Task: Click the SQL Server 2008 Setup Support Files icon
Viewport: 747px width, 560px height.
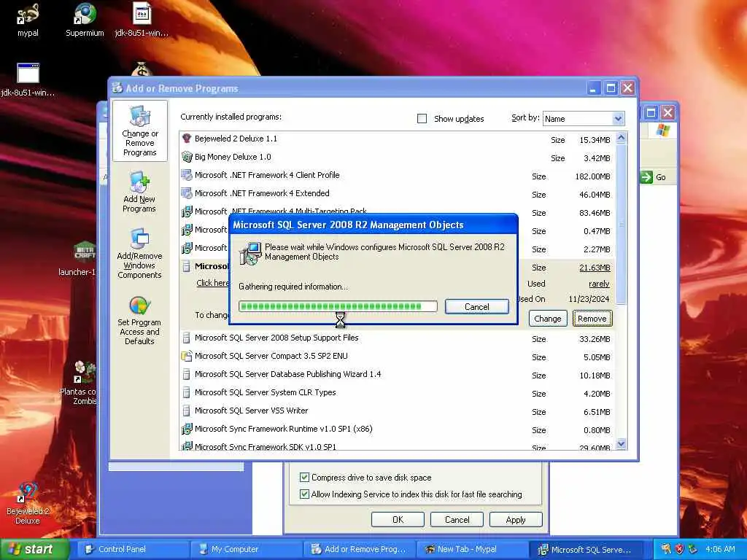Action: click(x=186, y=338)
